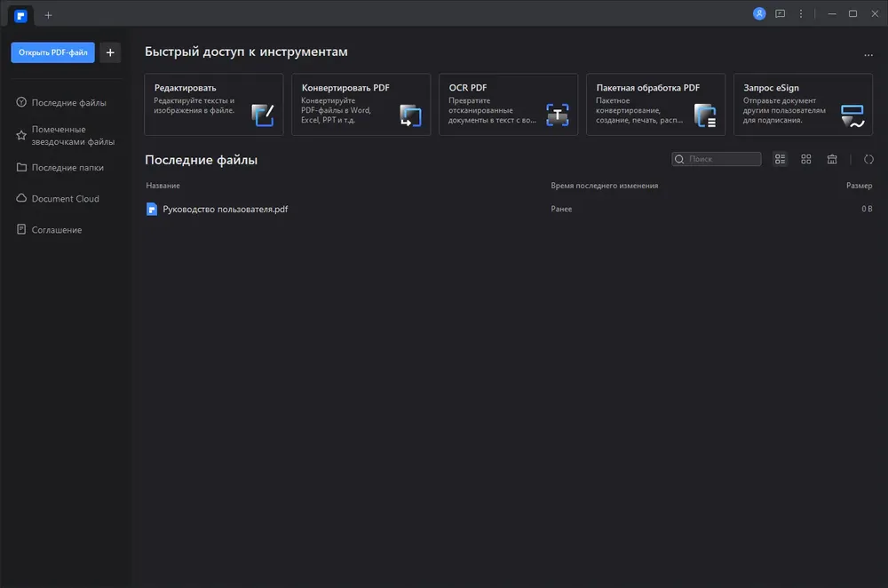This screenshot has height=588, width=888.
Task: Open the Конвертировать PDF tool card
Action: pyautogui.click(x=361, y=104)
